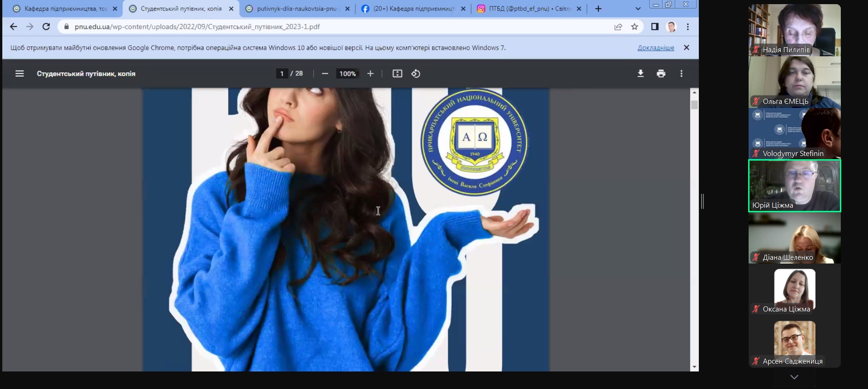This screenshot has height=389, width=868.
Task: Print the PDF document
Action: tap(661, 73)
